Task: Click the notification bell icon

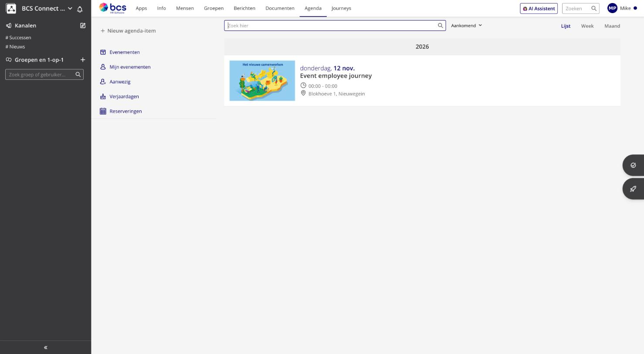Action: click(80, 9)
